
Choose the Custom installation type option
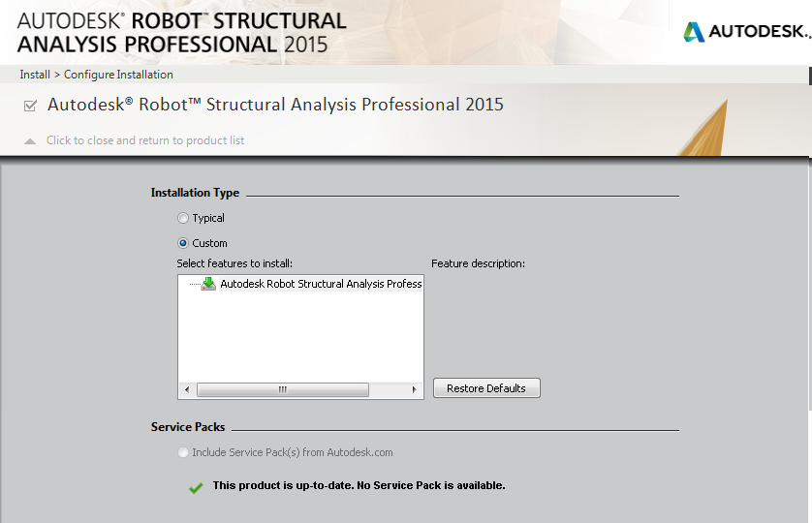[183, 243]
